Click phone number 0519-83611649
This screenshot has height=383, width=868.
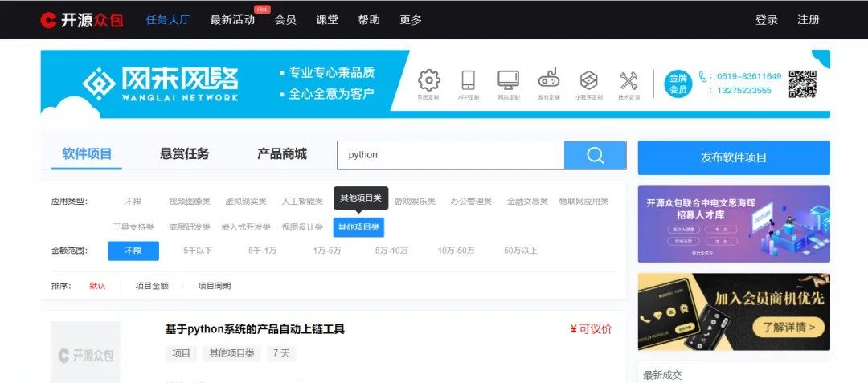coord(749,77)
